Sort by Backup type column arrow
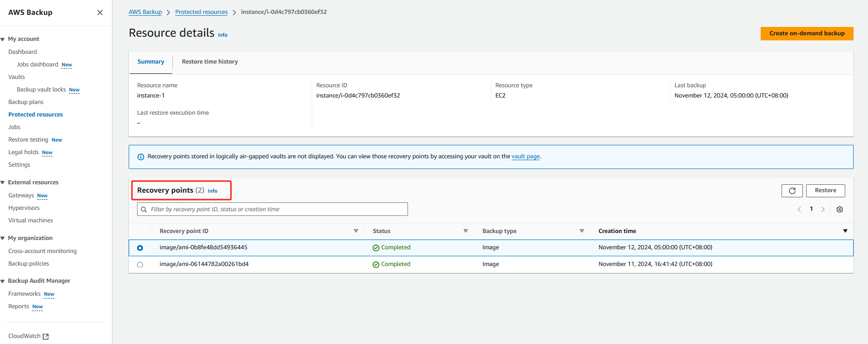This screenshot has height=344, width=868. 582,231
